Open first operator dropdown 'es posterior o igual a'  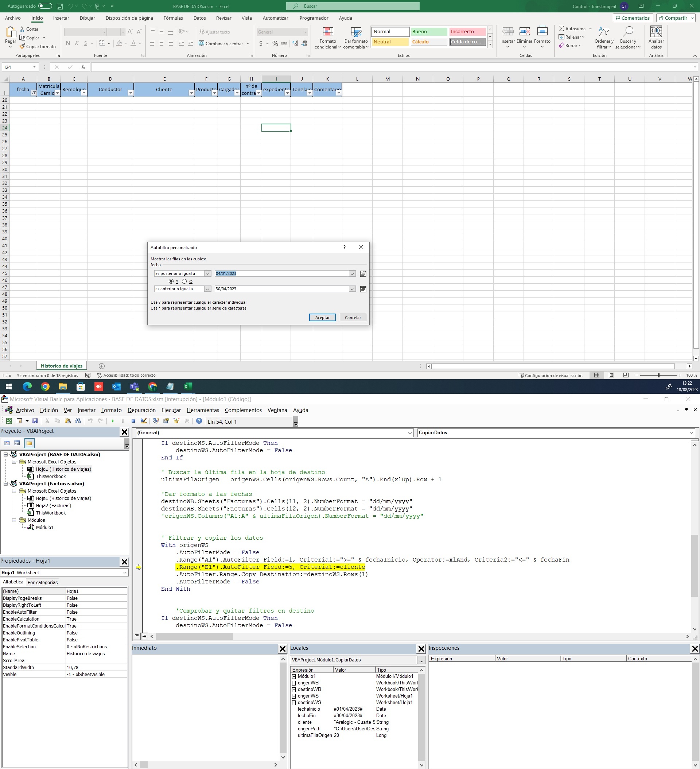coord(207,274)
